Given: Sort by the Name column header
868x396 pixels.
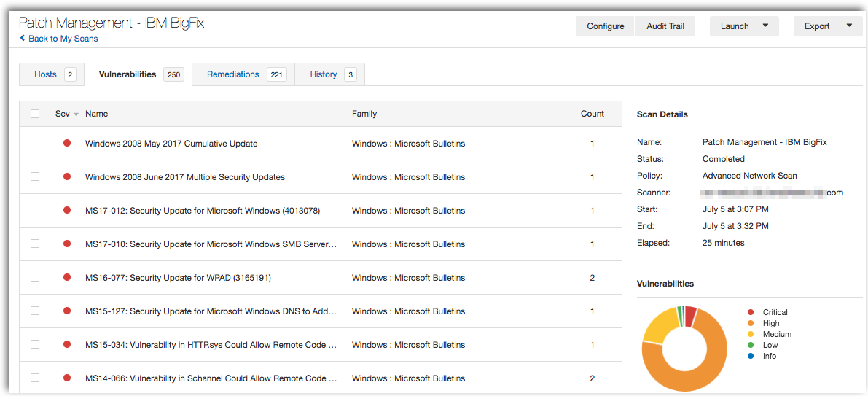Looking at the screenshot, I should 96,114.
